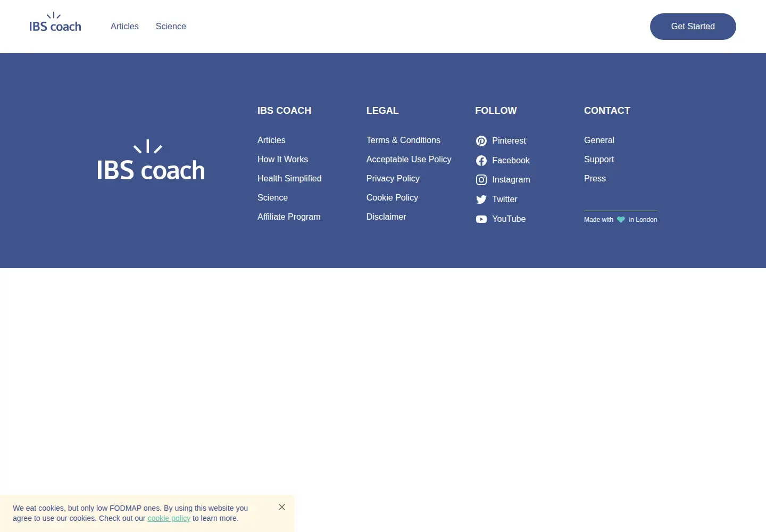The width and height of the screenshot is (766, 532).
Task: Click the FOLLOW column heading
Action: pyautogui.click(x=496, y=111)
